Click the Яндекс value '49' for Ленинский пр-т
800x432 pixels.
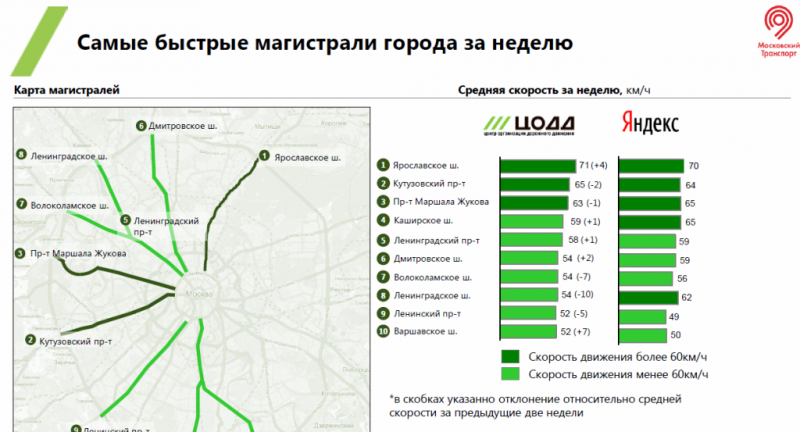click(674, 317)
